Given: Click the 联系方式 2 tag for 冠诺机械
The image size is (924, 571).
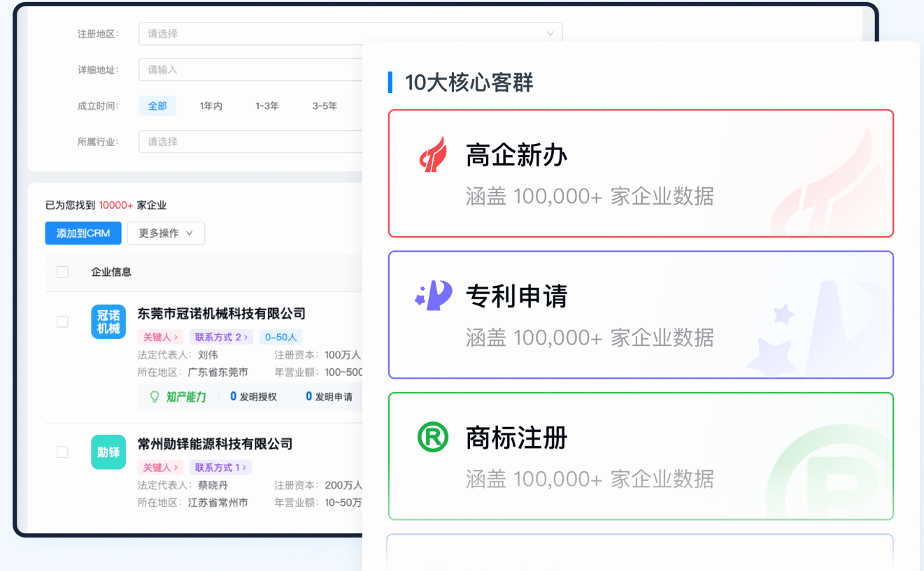Looking at the screenshot, I should [222, 337].
